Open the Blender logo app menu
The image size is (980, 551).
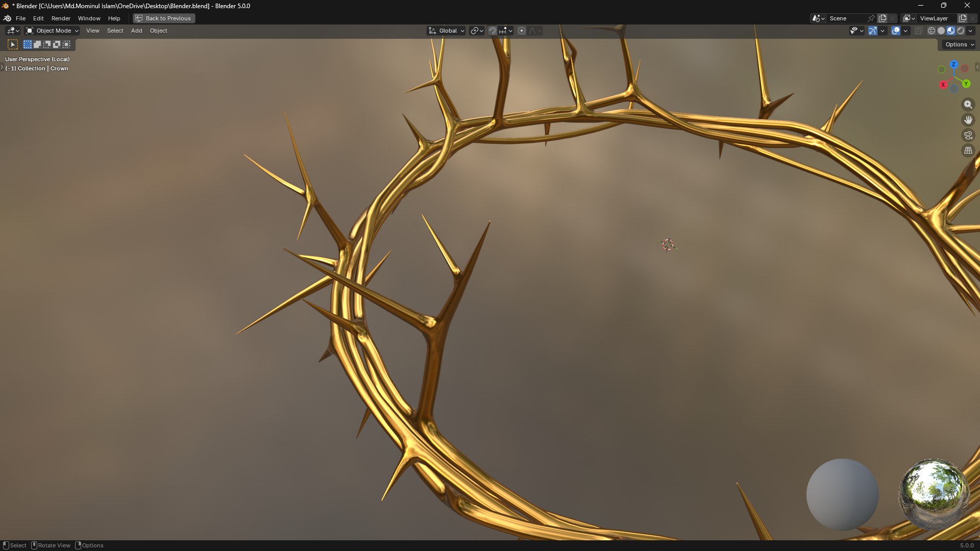click(x=7, y=18)
